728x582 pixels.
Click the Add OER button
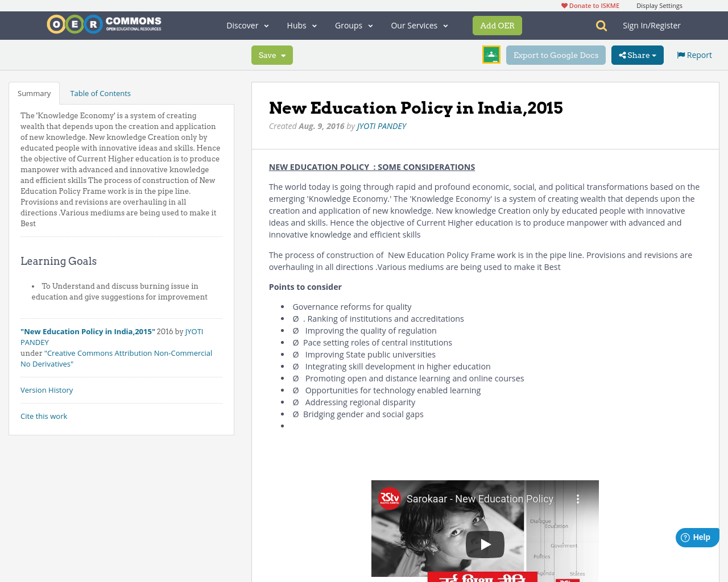coord(497,25)
